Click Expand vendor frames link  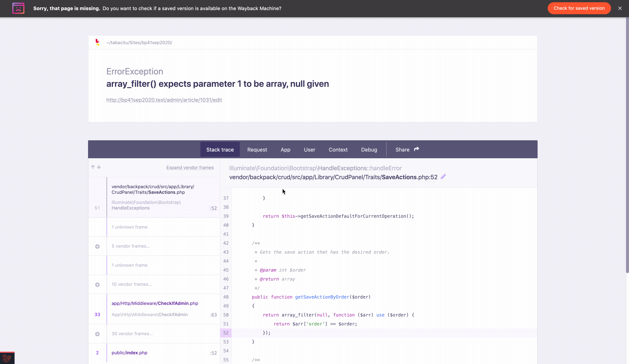190,168
